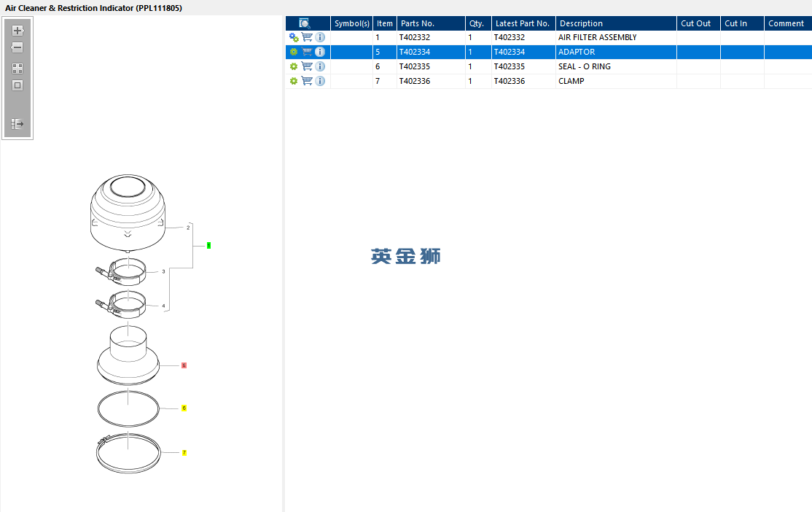Select parts number T402336 cell

[x=431, y=81]
